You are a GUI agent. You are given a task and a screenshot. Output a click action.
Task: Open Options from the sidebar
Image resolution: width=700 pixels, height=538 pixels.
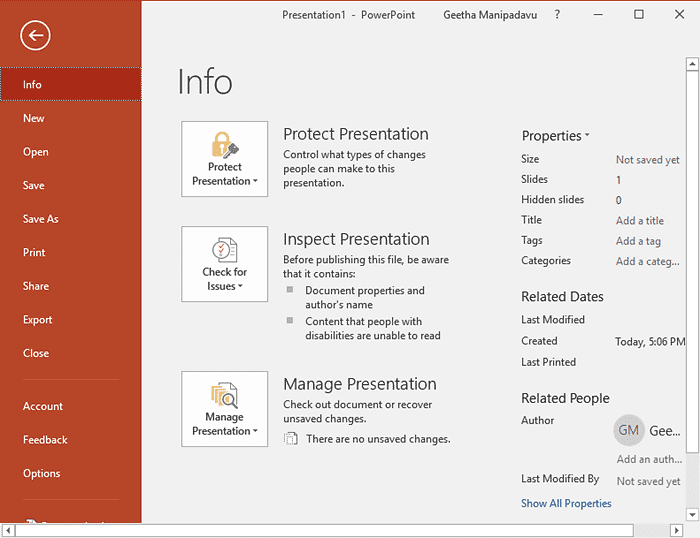click(x=42, y=474)
